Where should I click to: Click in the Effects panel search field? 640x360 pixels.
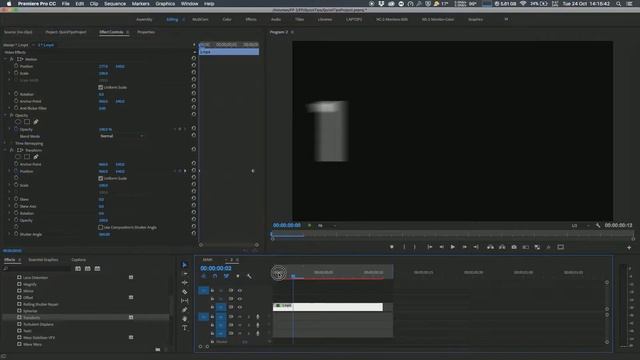point(38,269)
